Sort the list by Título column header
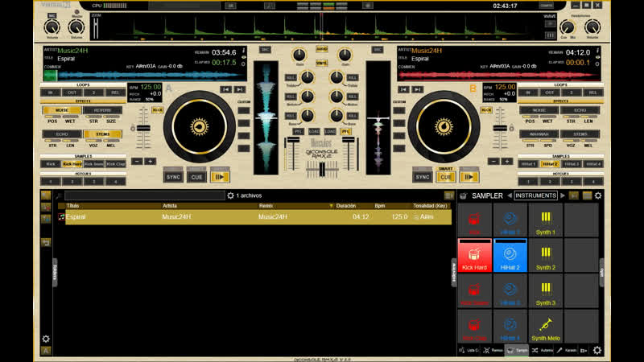Image resolution: width=644 pixels, height=362 pixels. pos(72,206)
